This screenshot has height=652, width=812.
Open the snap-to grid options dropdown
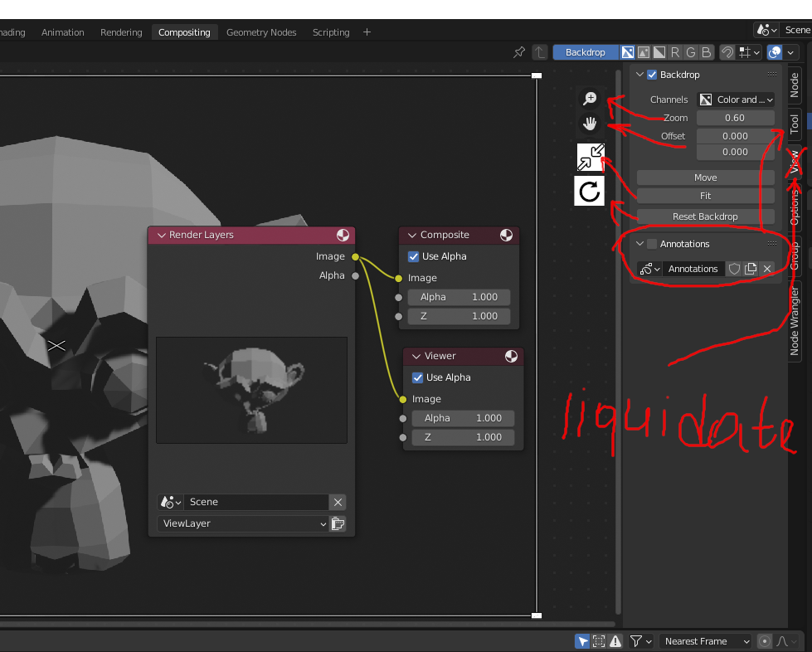(749, 52)
